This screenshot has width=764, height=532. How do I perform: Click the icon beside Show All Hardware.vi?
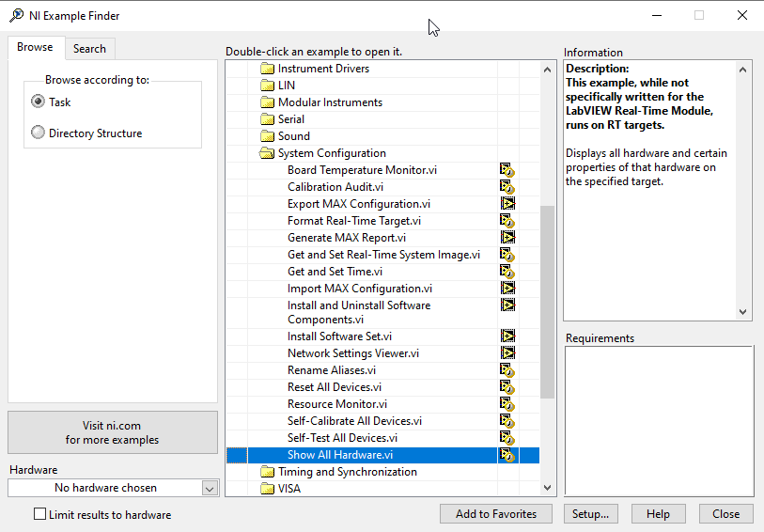click(507, 455)
